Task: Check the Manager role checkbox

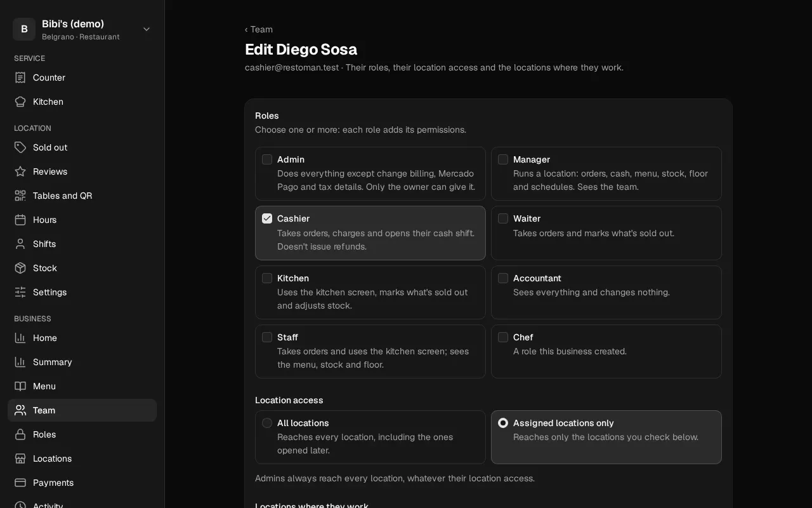Action: [503, 159]
